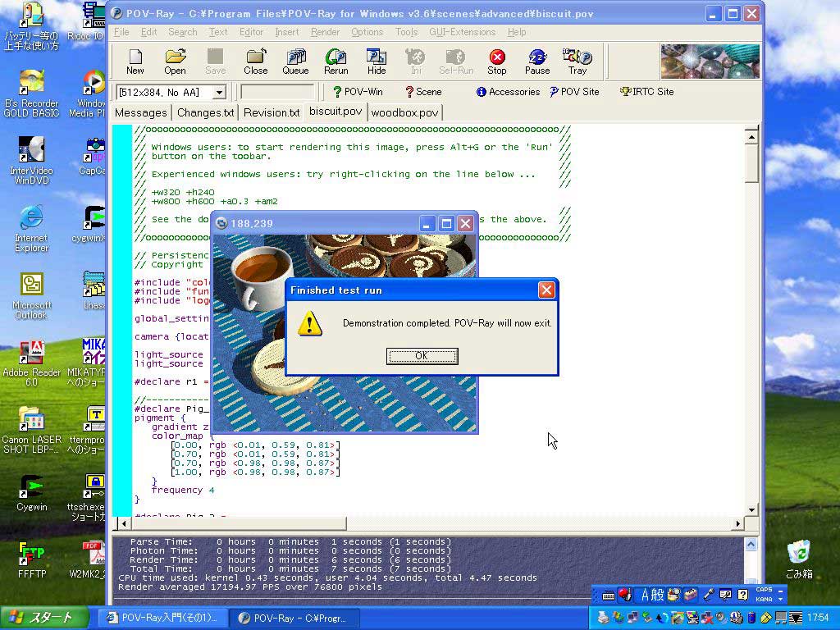Click the Sel-Run toolbar icon
This screenshot has height=630, width=840.
(456, 62)
